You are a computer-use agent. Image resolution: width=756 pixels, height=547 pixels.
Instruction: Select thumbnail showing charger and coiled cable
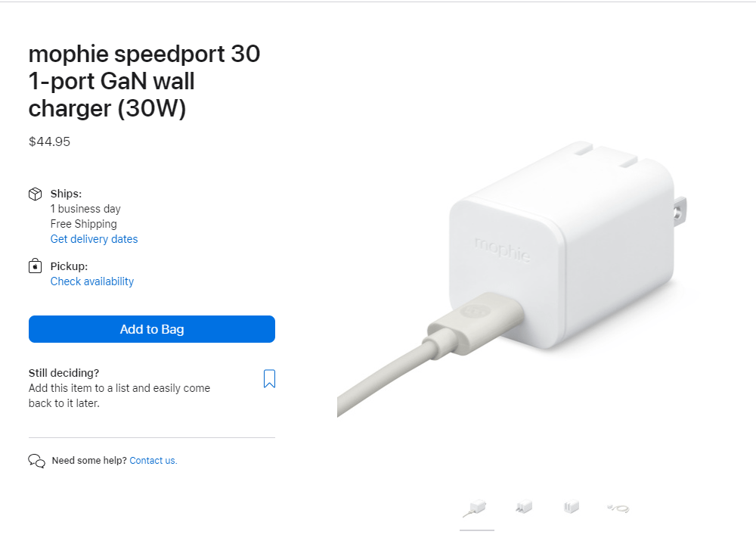tap(618, 508)
